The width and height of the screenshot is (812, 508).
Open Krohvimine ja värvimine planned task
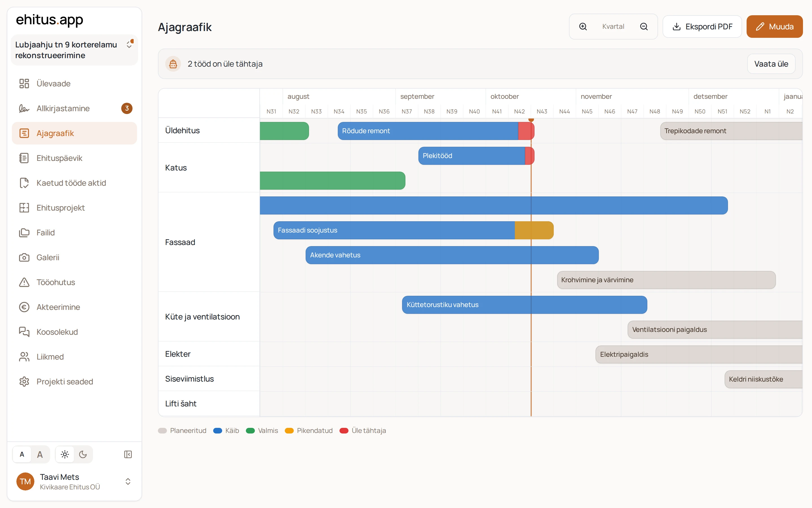click(x=666, y=280)
